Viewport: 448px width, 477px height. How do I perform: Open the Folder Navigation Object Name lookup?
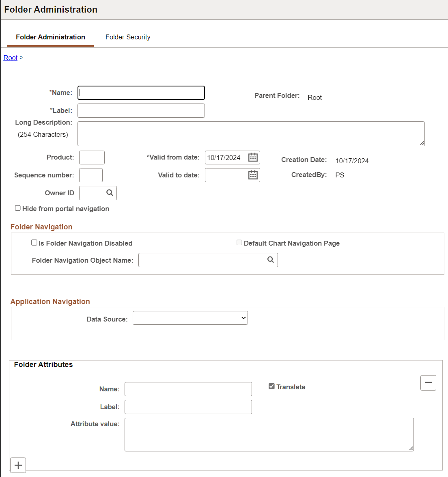pos(270,260)
